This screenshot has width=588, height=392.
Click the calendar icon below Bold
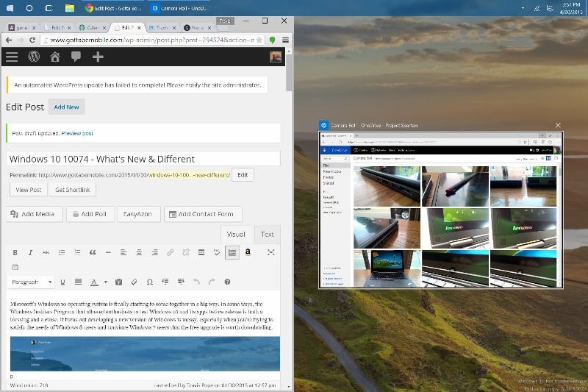pos(15,267)
